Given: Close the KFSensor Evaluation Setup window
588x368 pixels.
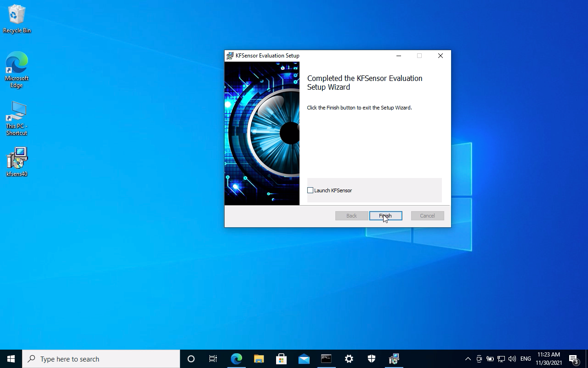Looking at the screenshot, I should point(440,56).
